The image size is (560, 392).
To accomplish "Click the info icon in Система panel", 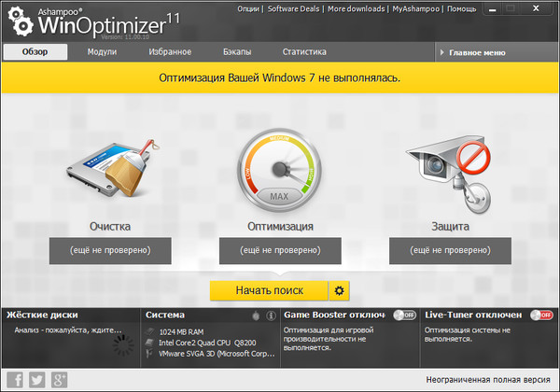I will pyautogui.click(x=271, y=315).
